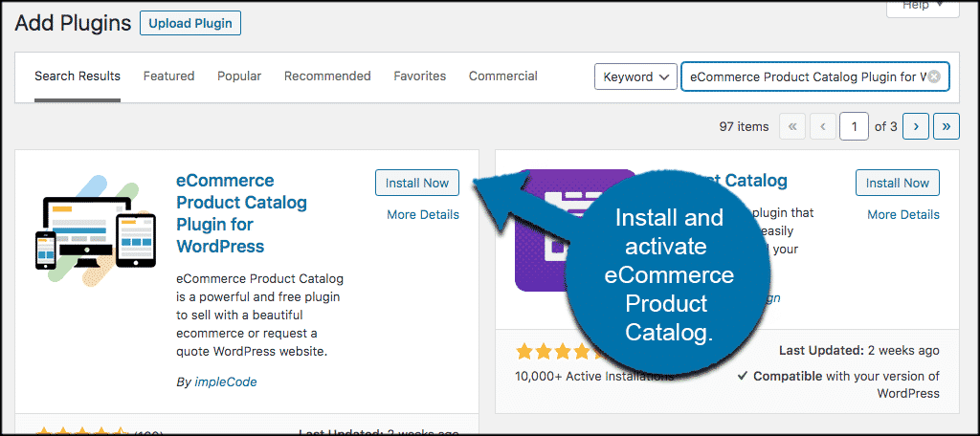Open the Popular plugins tab

coord(239,76)
